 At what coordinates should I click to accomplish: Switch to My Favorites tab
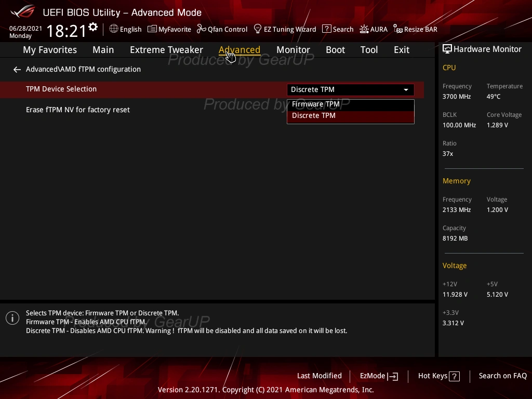pos(50,50)
